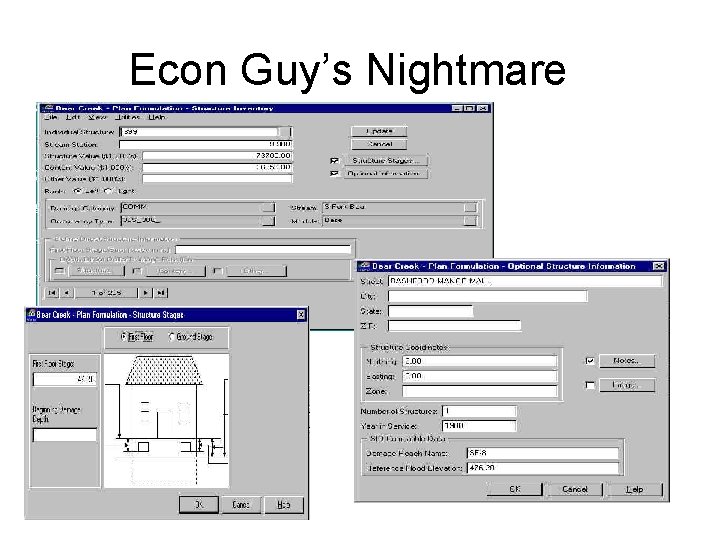Viewport: 720px width, 540px height.
Task: Click the button below the Notes button
Action: point(627,385)
